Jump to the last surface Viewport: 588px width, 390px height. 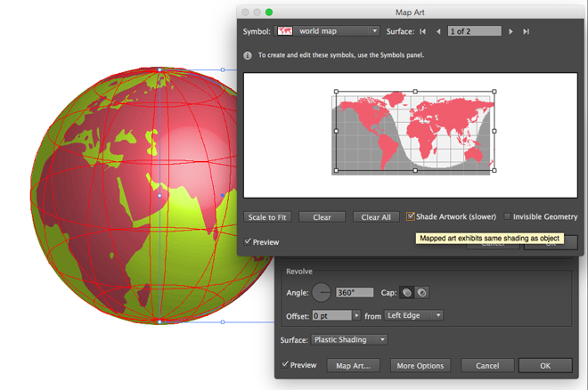click(x=527, y=31)
